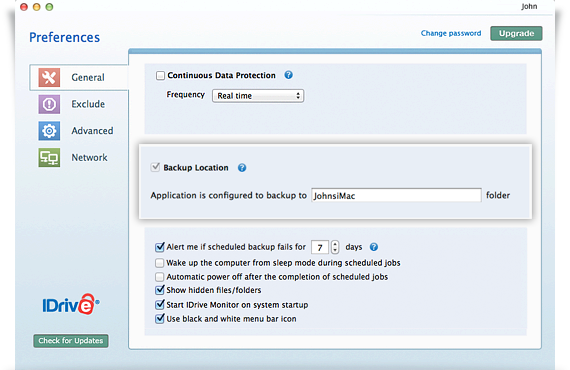Click Check for Updates button
Viewport: 570px width, 370px height.
[x=71, y=341]
